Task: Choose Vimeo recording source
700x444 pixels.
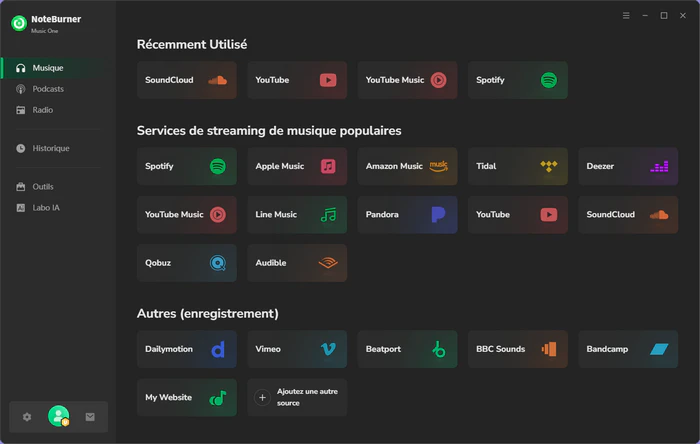Action: [297, 349]
